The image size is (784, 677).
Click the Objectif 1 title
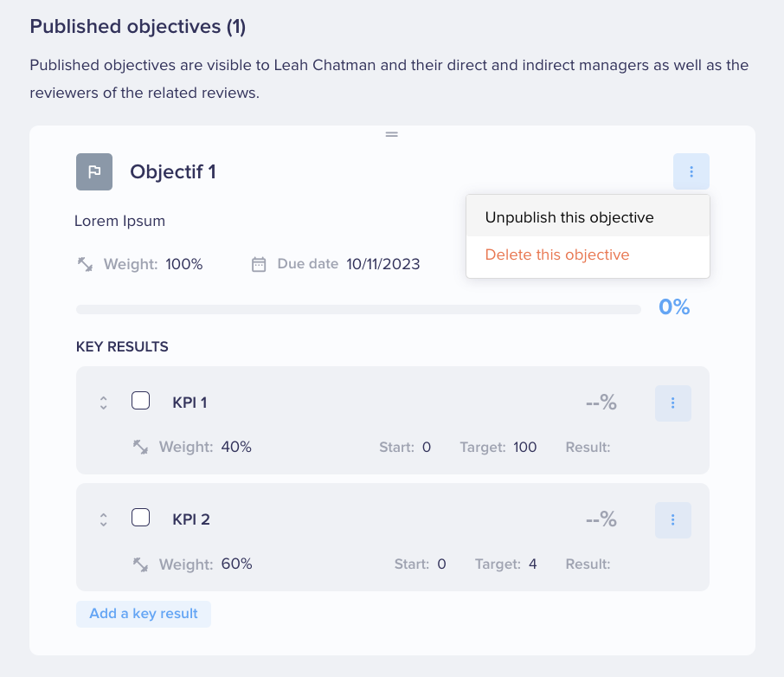click(173, 171)
